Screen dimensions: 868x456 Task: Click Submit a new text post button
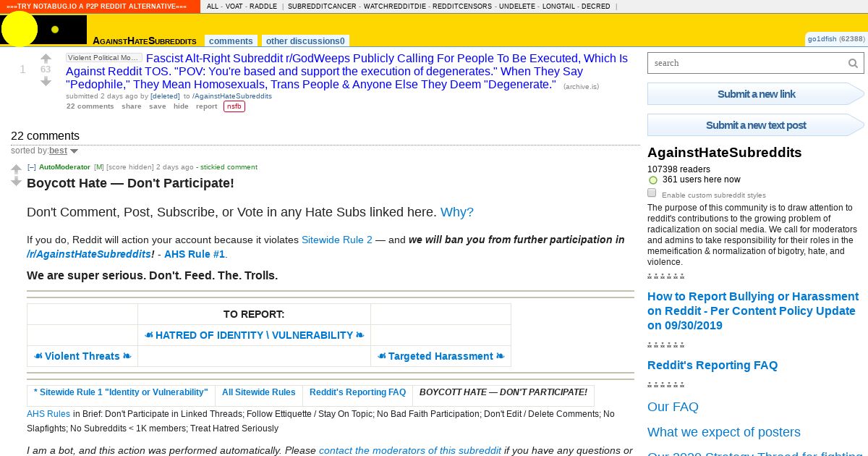(756, 125)
